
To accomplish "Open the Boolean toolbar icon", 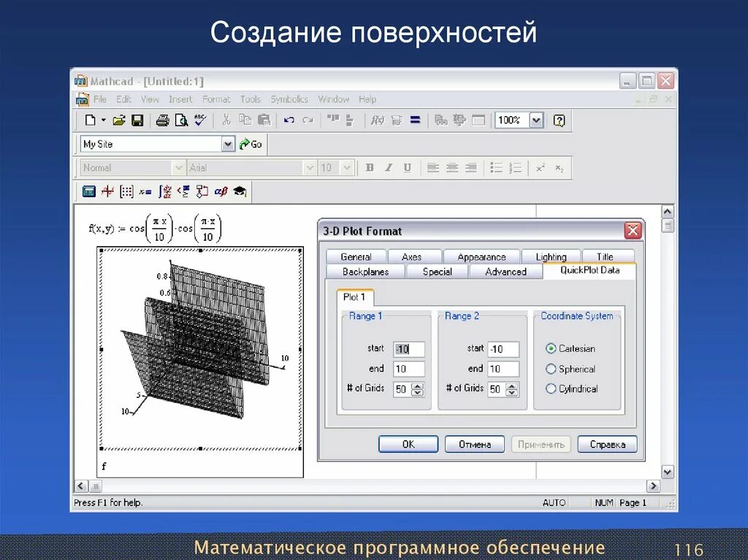I will [183, 192].
